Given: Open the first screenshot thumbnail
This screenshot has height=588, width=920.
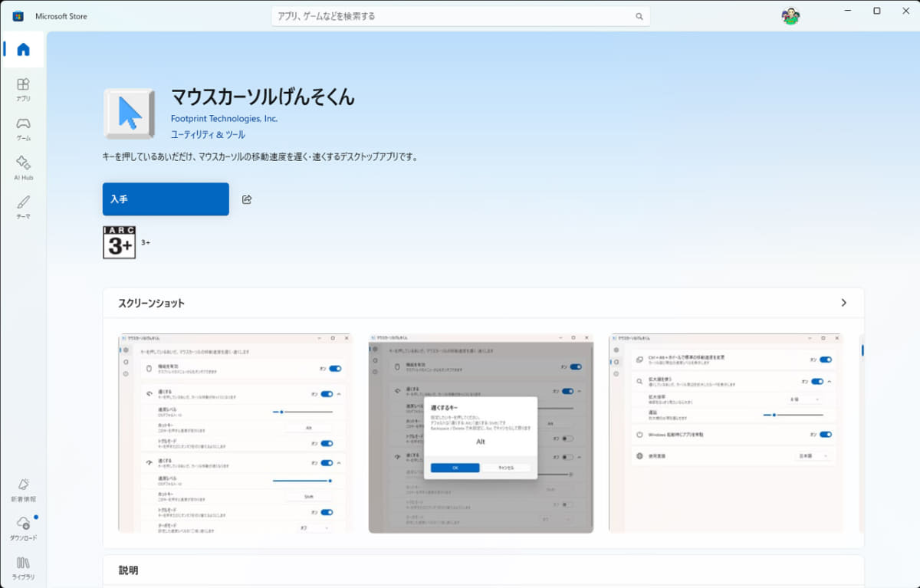Looking at the screenshot, I should 235,433.
